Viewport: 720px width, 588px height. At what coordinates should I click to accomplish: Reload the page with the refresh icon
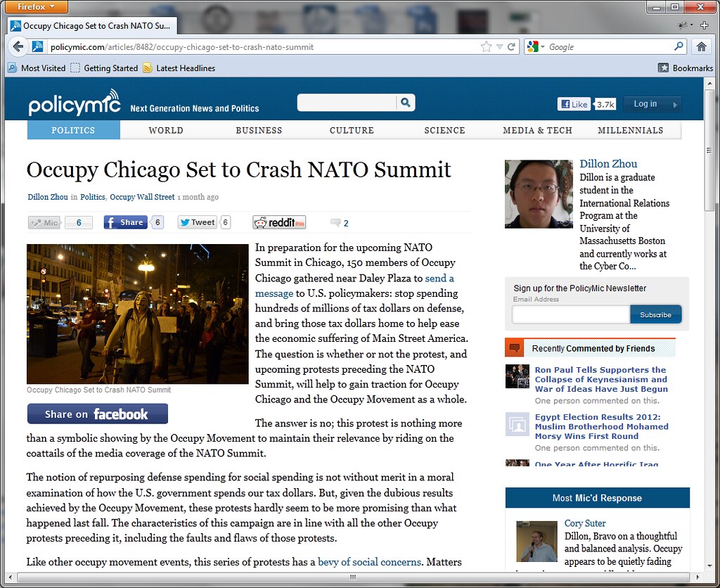pos(511,46)
